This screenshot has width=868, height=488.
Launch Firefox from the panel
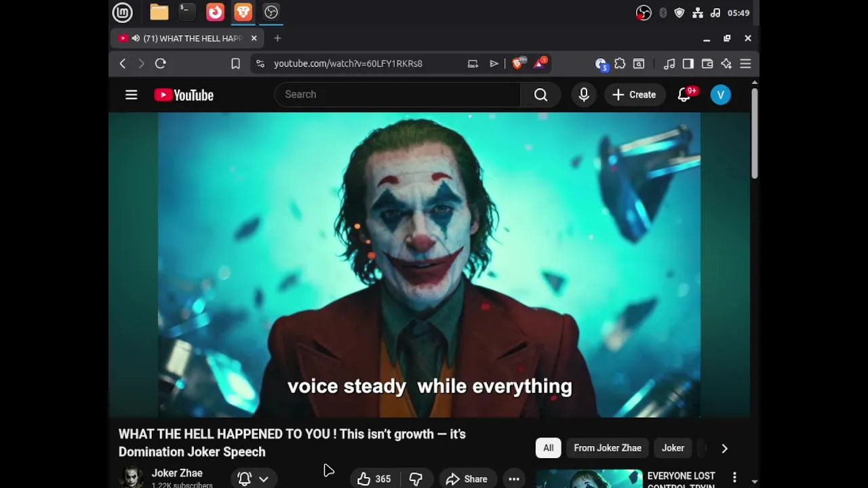click(x=215, y=12)
